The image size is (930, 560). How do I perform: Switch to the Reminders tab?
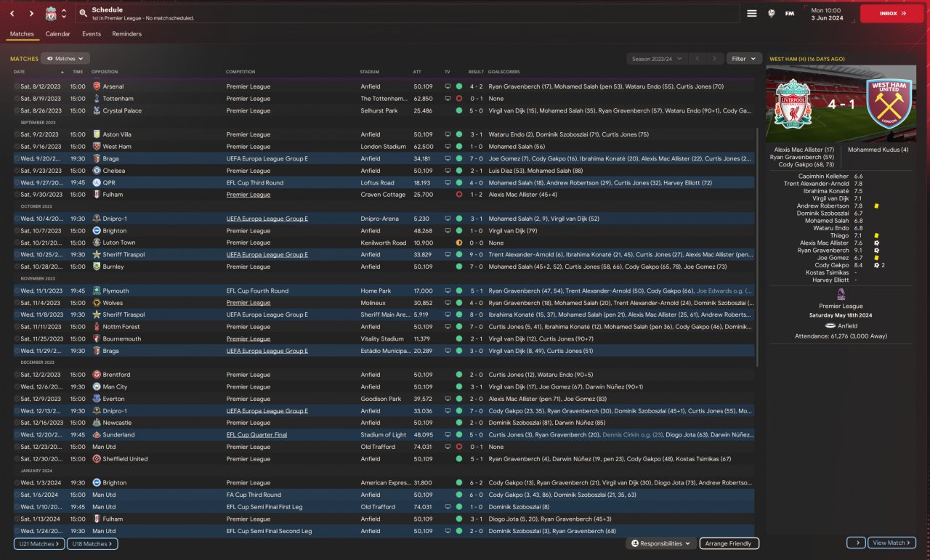(127, 34)
